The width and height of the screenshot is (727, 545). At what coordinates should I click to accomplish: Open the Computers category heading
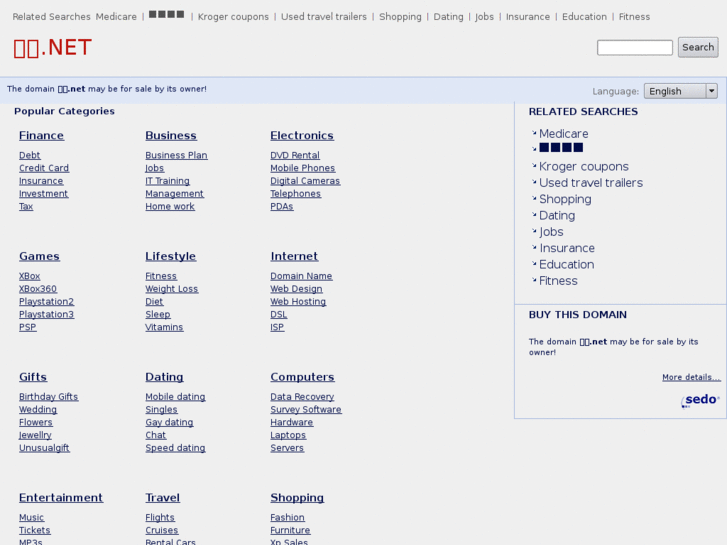[302, 377]
